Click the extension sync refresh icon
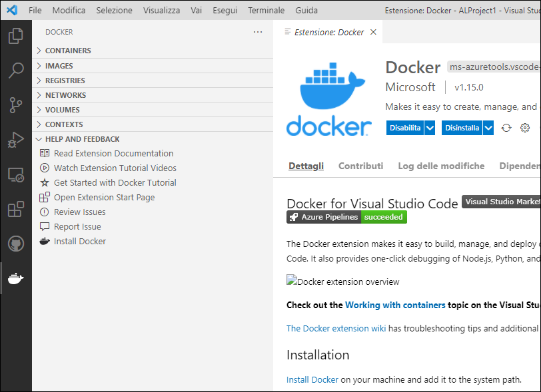This screenshot has width=541, height=392. (506, 128)
